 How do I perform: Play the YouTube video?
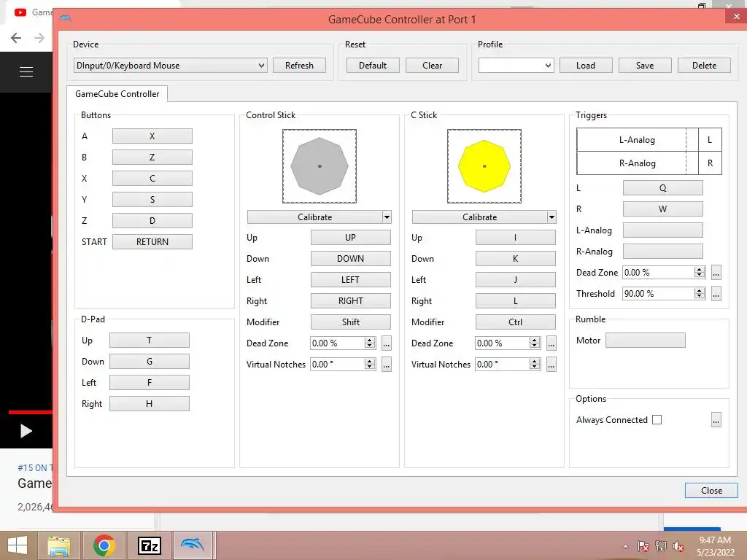[26, 432]
